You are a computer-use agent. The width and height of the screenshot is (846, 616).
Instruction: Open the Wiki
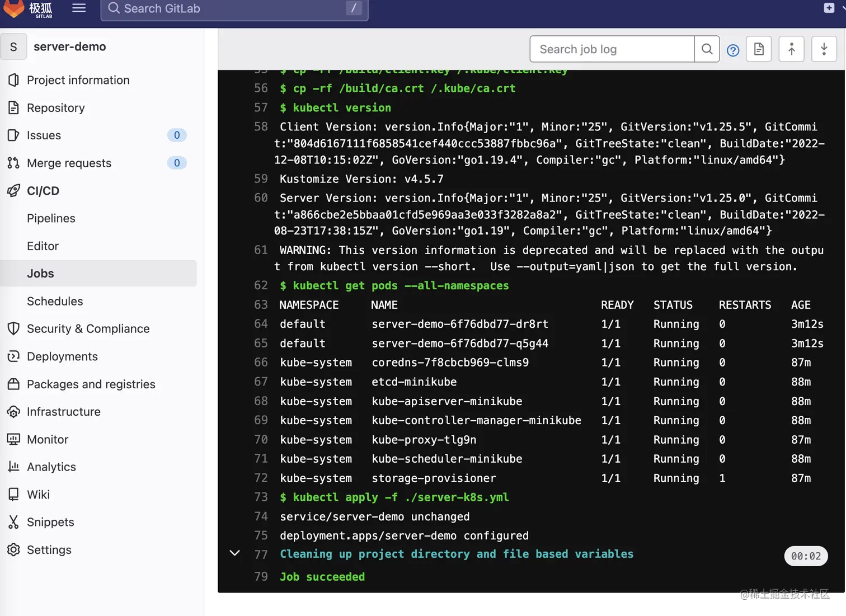(38, 495)
